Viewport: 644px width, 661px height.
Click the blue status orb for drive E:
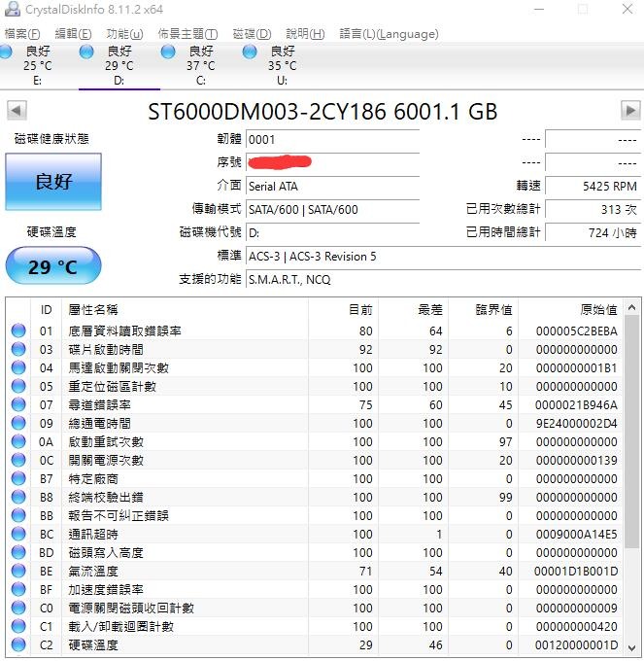(6, 52)
